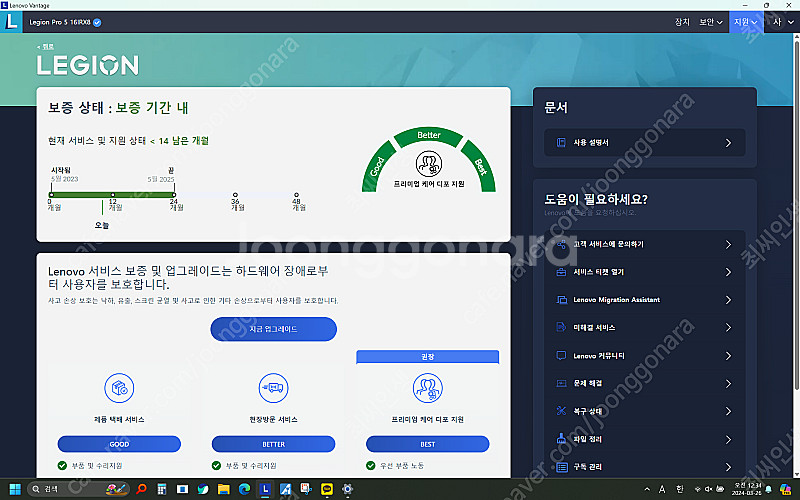Click the red magnifier taskbar icon

point(141,489)
